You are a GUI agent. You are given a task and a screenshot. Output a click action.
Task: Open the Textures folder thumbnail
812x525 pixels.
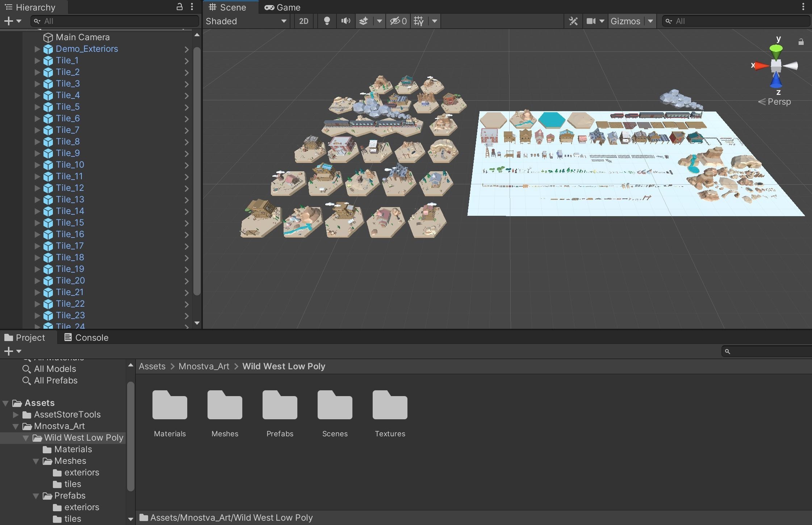390,405
